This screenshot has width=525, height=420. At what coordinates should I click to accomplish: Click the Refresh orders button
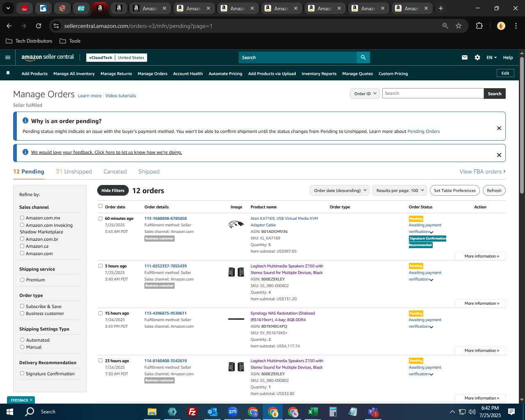(x=494, y=190)
